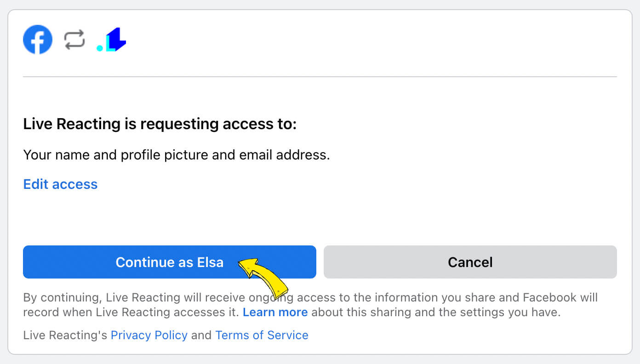
Task: Click the two-way exchange arrows icon
Action: coord(74,40)
